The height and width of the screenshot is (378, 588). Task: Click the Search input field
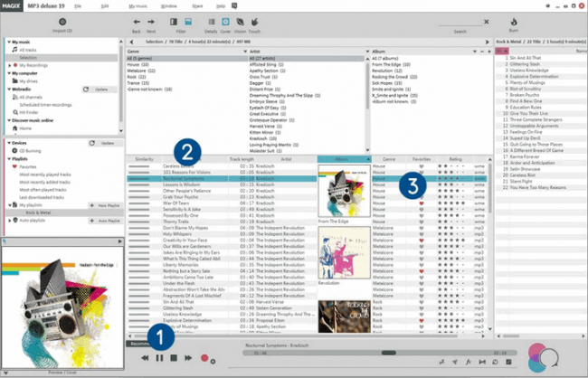460,22
